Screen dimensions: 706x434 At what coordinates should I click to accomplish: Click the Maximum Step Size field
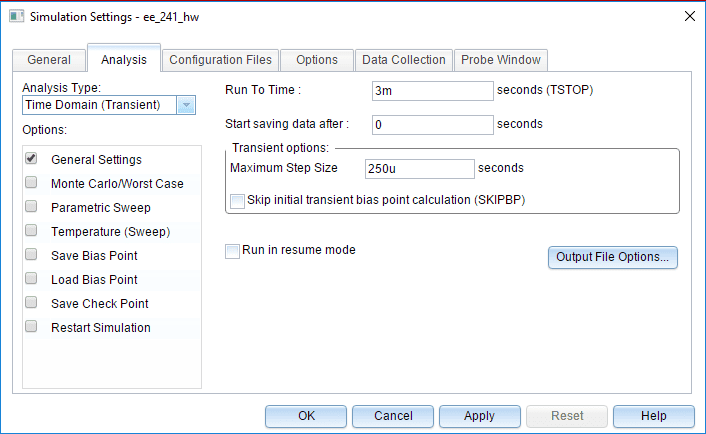point(419,168)
